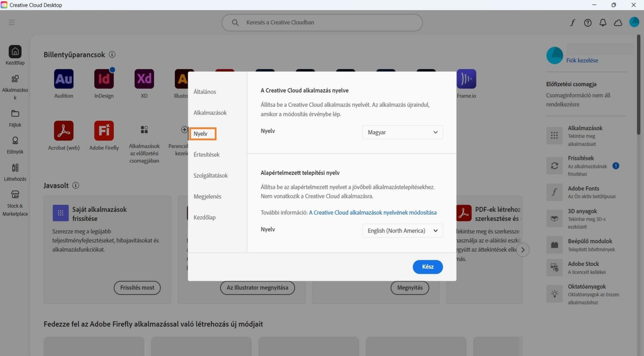Switch to Értesítések preferences tab

pyautogui.click(x=207, y=154)
